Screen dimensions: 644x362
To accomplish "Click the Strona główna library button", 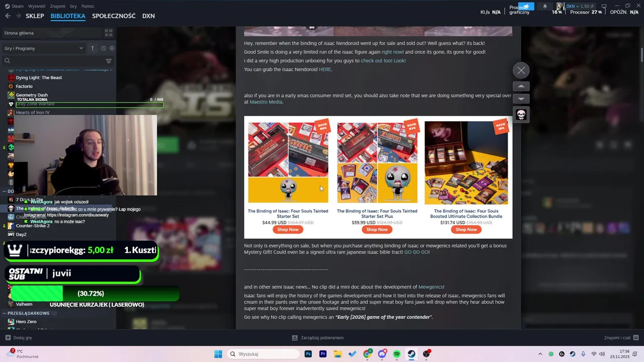I will (50, 33).
